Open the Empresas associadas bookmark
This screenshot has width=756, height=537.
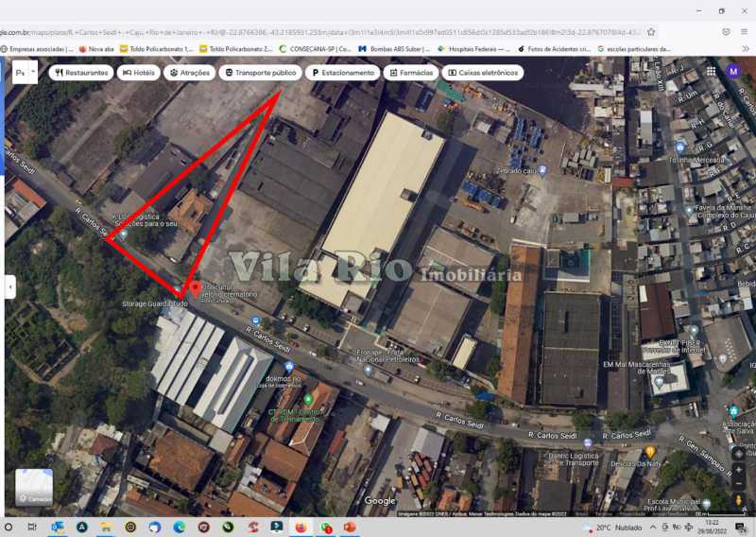tap(37, 49)
